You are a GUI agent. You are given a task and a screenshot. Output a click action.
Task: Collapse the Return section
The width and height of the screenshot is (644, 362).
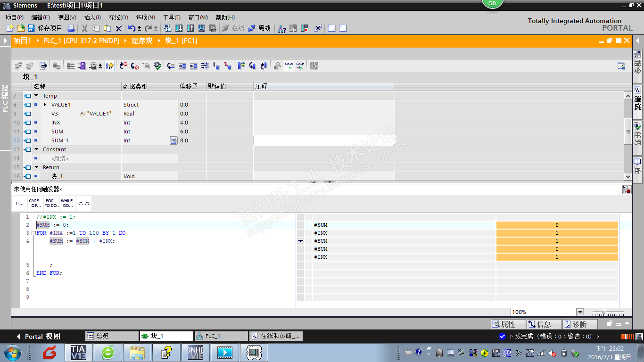36,167
